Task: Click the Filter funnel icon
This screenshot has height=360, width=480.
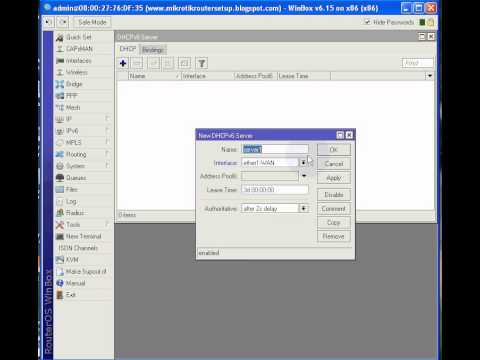Action: 202,63
